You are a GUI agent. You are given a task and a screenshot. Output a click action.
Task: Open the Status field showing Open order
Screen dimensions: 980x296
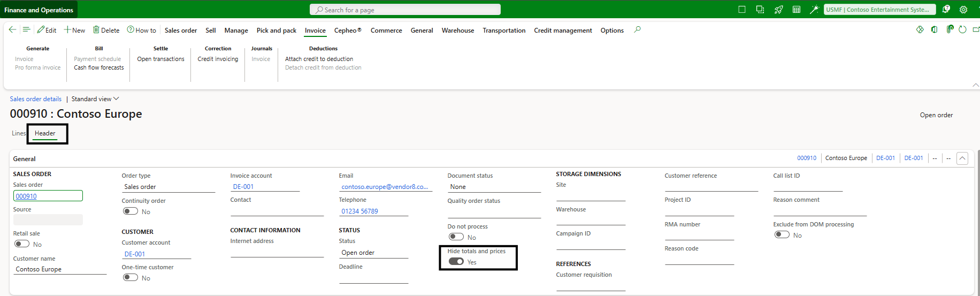pos(374,253)
